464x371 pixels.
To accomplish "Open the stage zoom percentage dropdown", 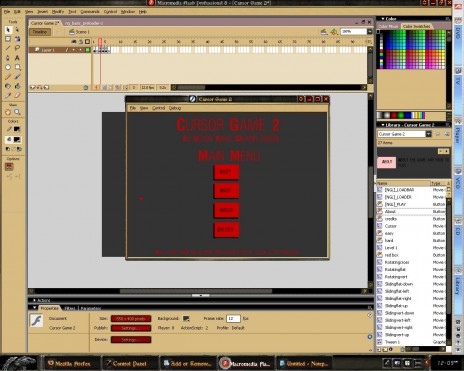I will pyautogui.click(x=370, y=32).
